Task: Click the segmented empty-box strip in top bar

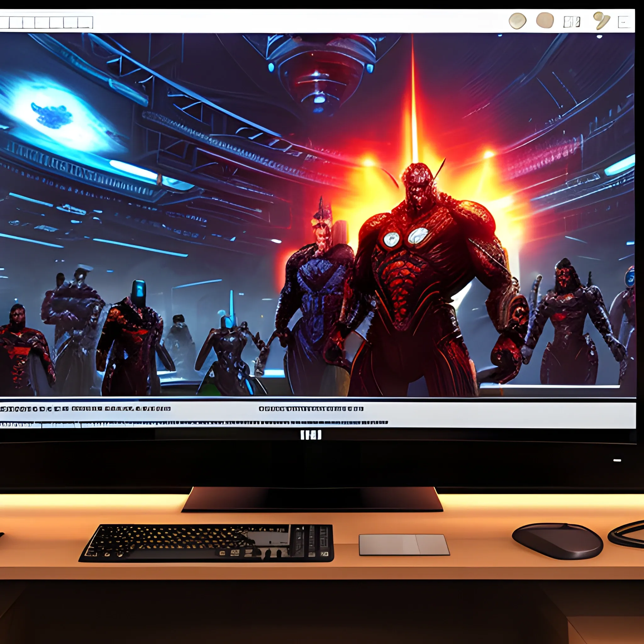Action: [x=46, y=22]
